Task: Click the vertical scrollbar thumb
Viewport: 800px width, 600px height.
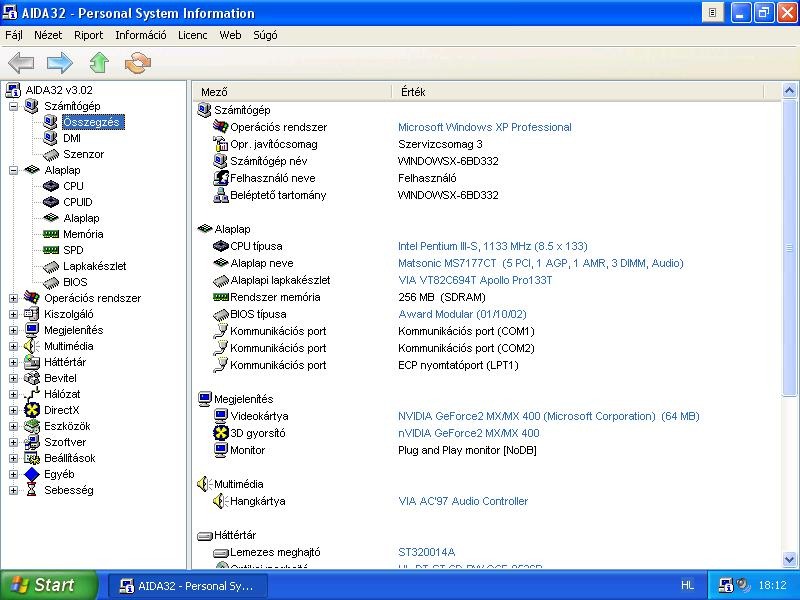Action: tap(789, 247)
